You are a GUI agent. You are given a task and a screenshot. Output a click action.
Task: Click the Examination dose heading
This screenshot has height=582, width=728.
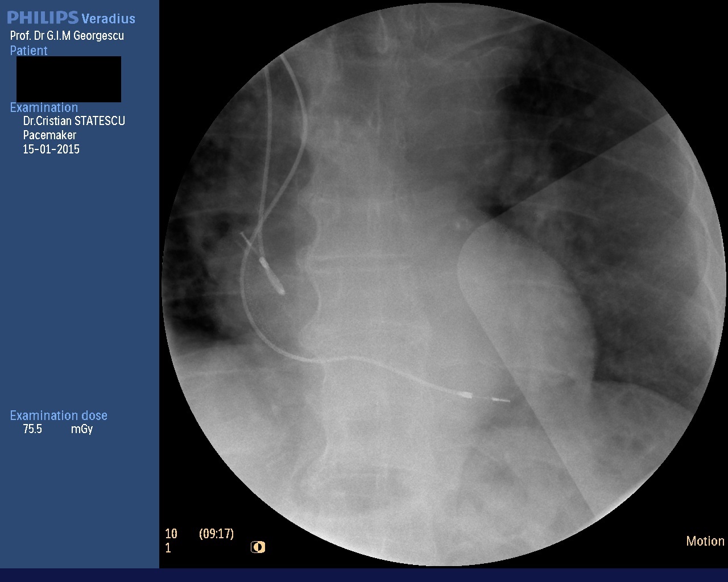pos(59,415)
